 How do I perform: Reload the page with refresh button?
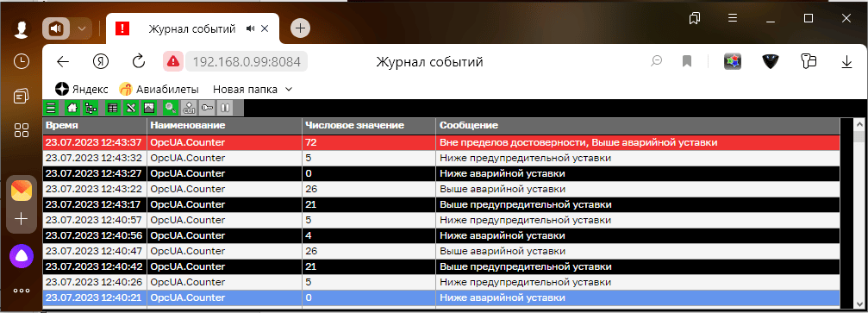pyautogui.click(x=138, y=61)
